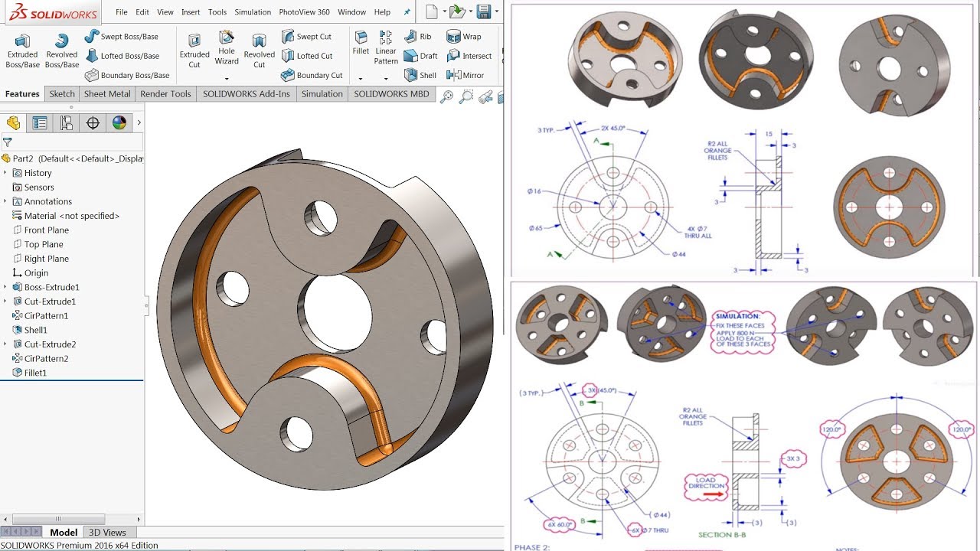Open the PhotoView 360 menu
The image size is (980, 551).
coord(304,12)
